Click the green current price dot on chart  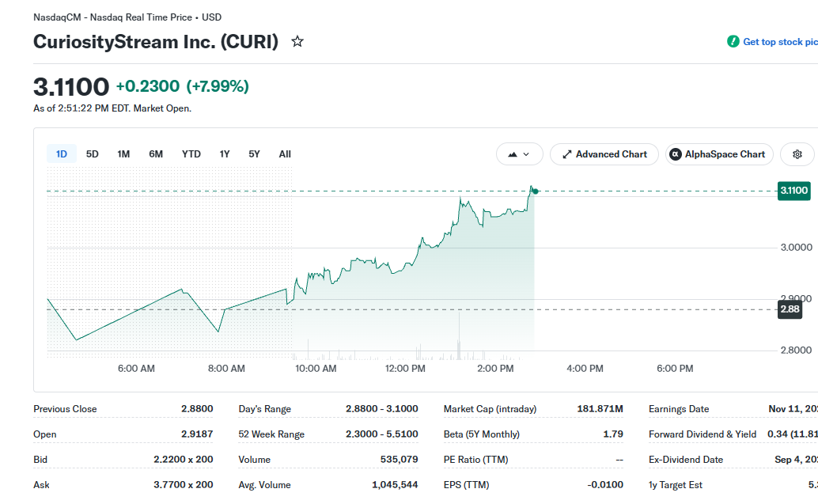(536, 191)
